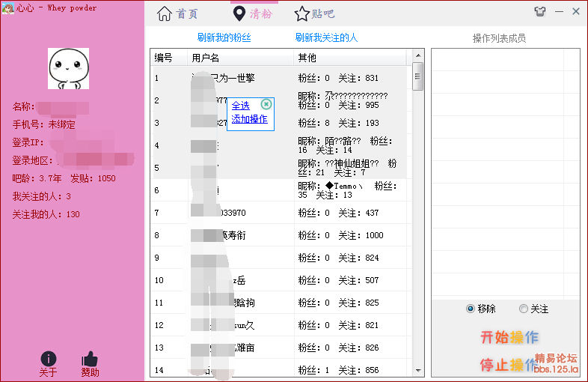Click 手机号: 未绑定 text
588x382 pixels.
44,124
